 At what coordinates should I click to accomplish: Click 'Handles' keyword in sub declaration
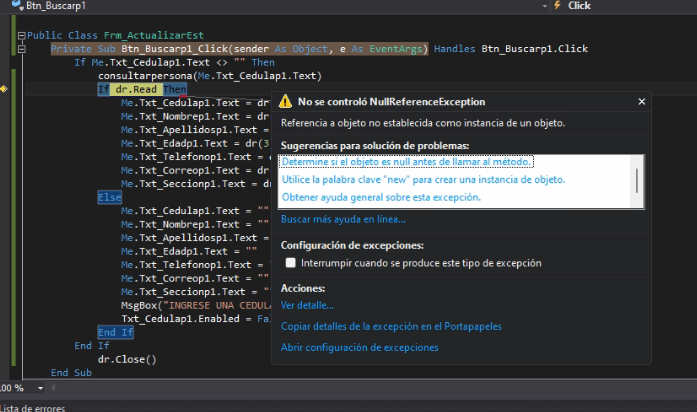point(454,49)
